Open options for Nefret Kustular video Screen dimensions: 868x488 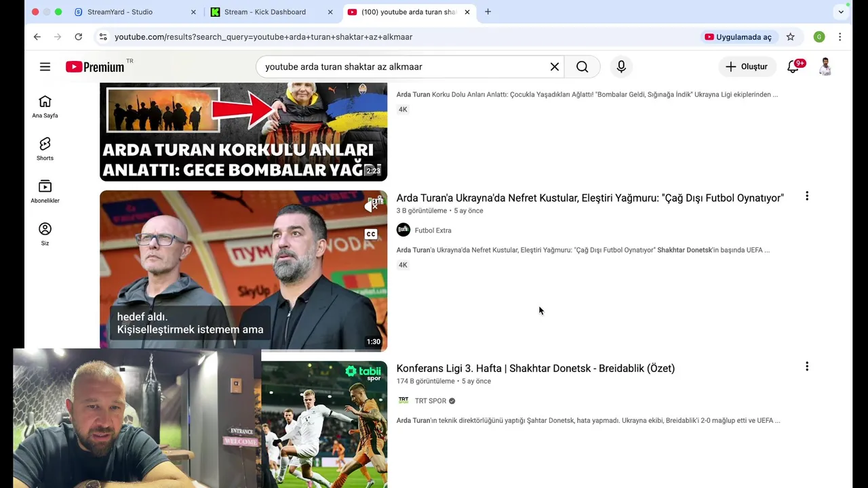coord(807,196)
